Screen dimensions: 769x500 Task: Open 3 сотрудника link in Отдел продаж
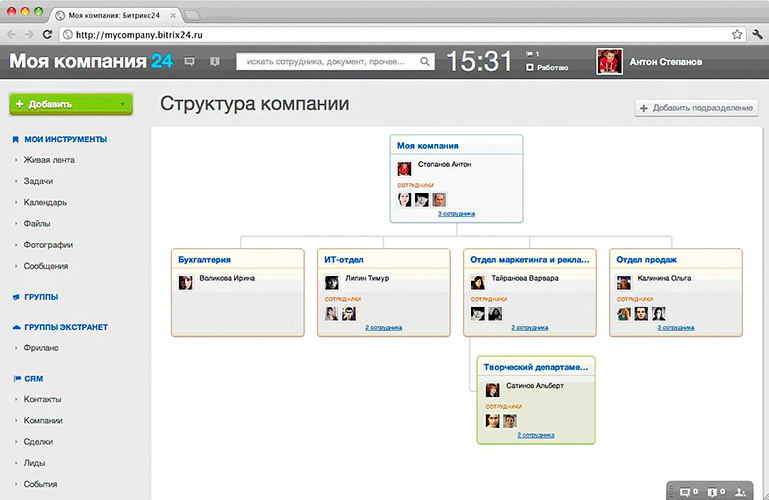676,327
